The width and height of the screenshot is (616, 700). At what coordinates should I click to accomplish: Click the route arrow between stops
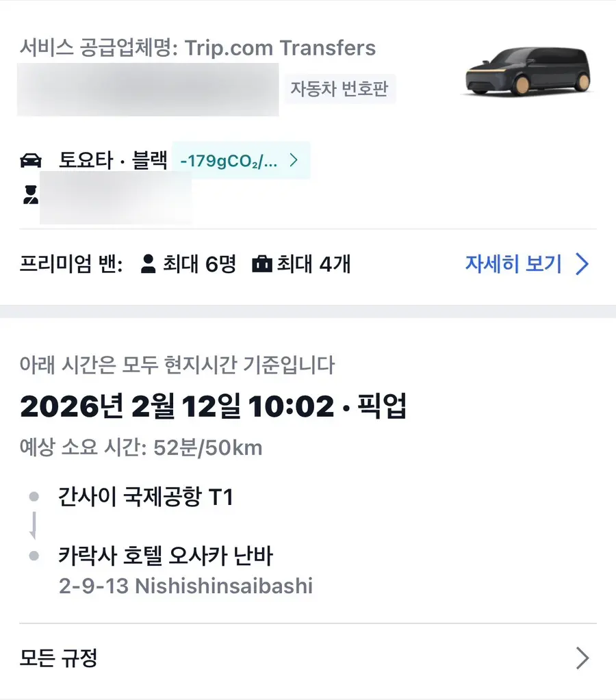(34, 526)
